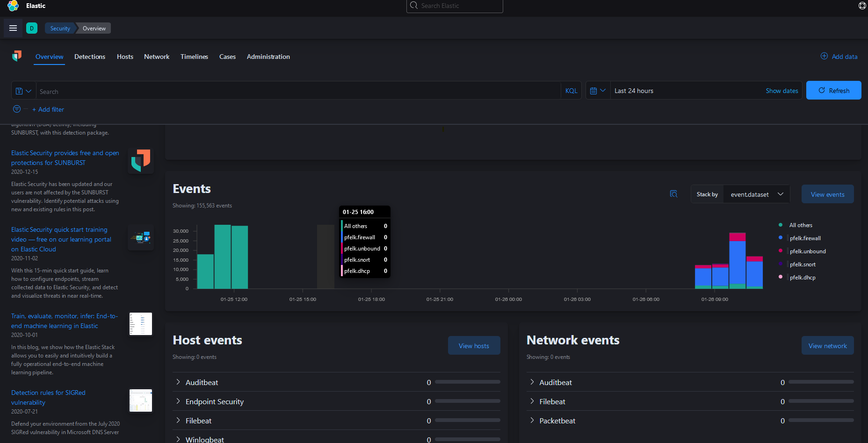The width and height of the screenshot is (868, 443).
Task: Switch to the Detections tab
Action: point(90,57)
